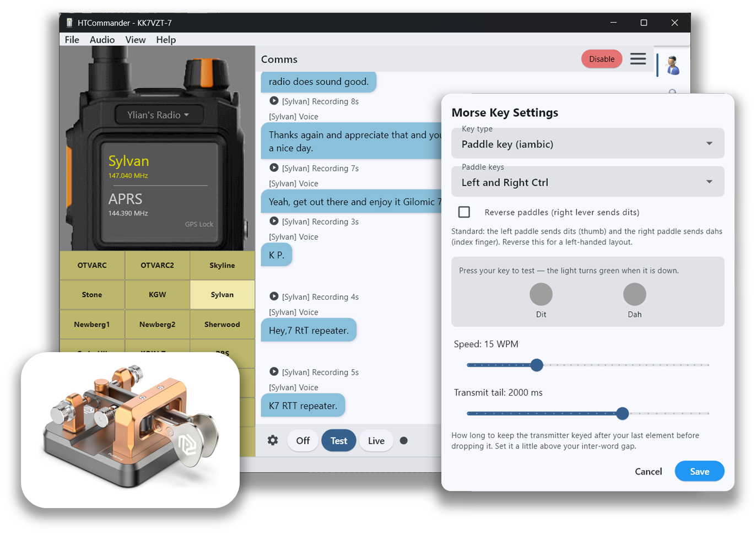This screenshot has height=534, width=756.
Task: Select the KGW channel button
Action: [157, 295]
